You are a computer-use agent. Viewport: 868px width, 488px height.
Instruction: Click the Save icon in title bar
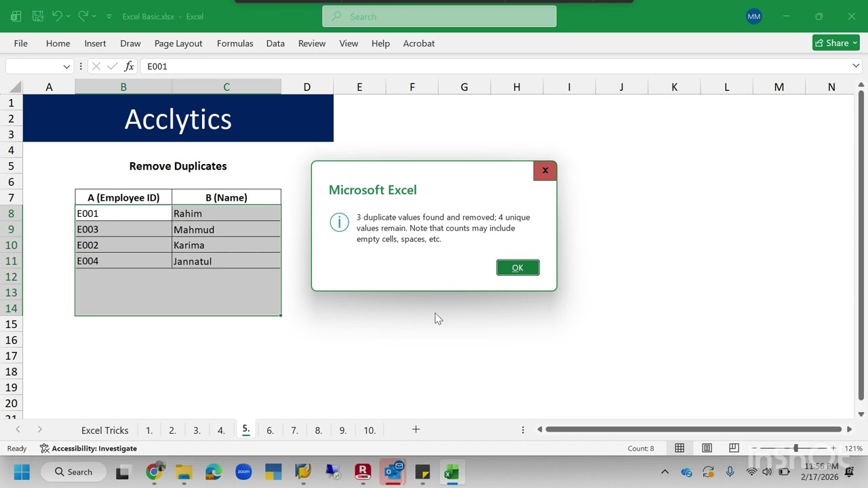coord(38,16)
